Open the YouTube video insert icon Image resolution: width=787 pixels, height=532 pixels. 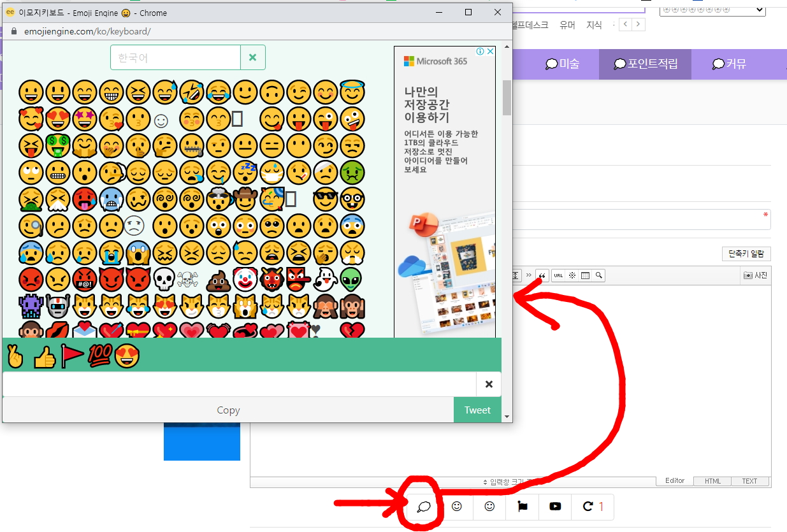coord(555,507)
